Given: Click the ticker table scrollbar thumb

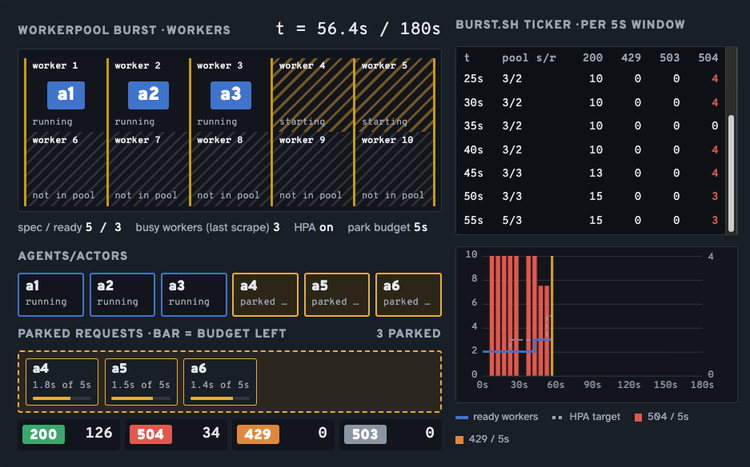Looking at the screenshot, I should pos(731,173).
